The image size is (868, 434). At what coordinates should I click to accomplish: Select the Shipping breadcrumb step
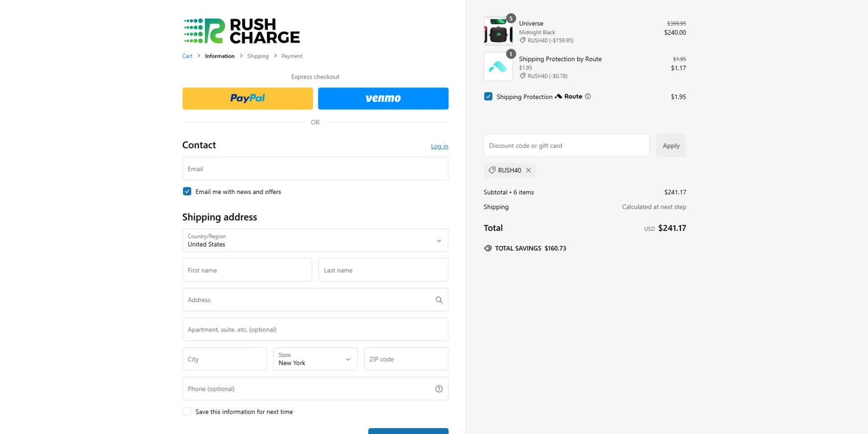258,56
